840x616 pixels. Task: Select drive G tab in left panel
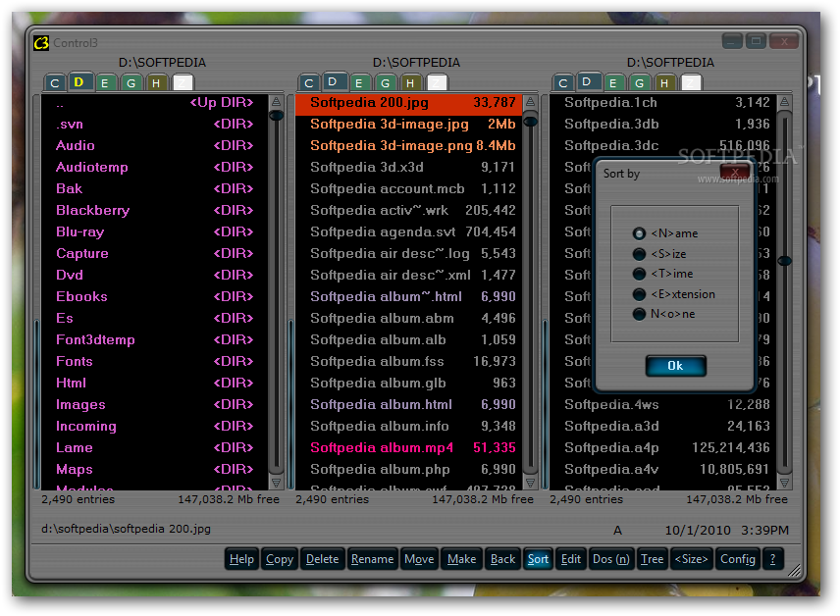click(x=131, y=83)
